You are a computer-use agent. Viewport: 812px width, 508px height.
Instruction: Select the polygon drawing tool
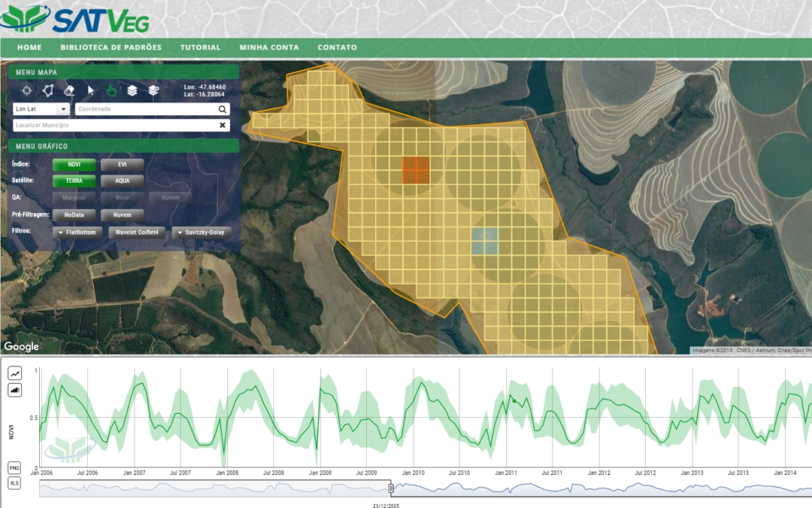(x=48, y=90)
